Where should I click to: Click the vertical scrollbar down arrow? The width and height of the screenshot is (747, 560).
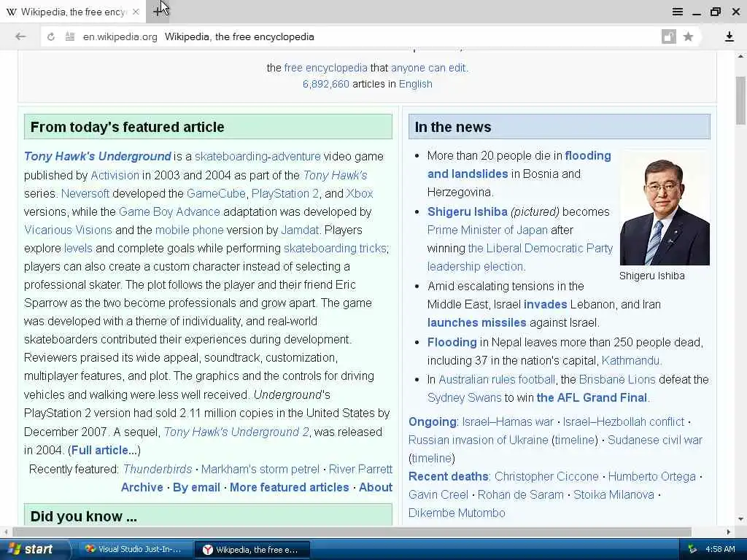click(x=741, y=519)
